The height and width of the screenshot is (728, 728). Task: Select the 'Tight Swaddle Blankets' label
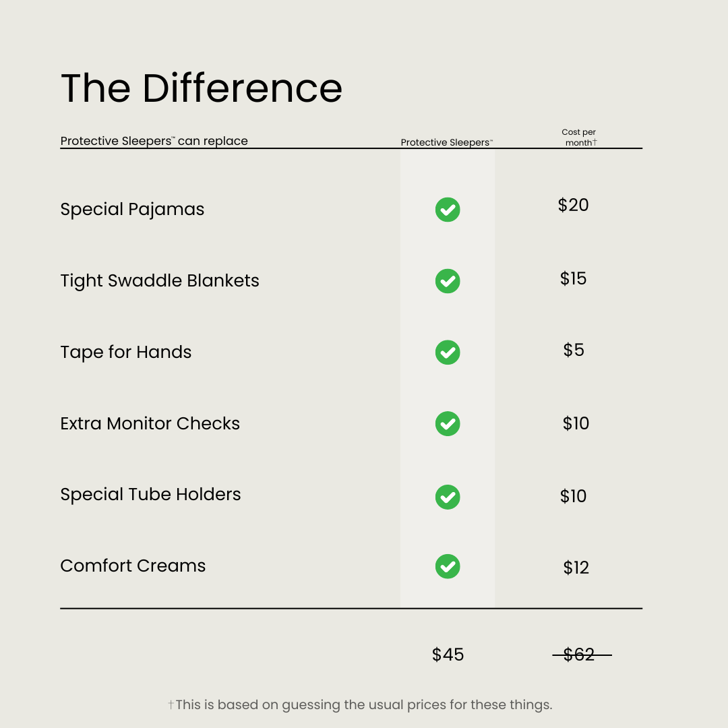(x=160, y=281)
